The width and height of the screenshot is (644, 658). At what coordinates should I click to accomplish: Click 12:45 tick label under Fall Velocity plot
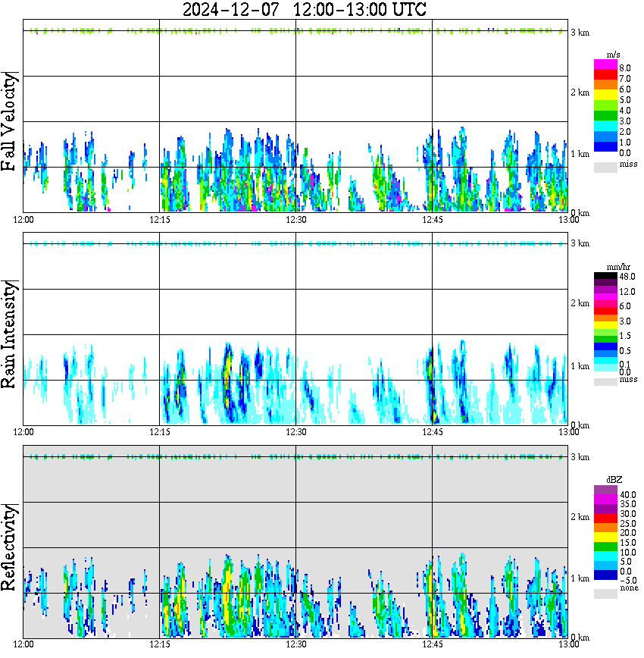coord(432,220)
